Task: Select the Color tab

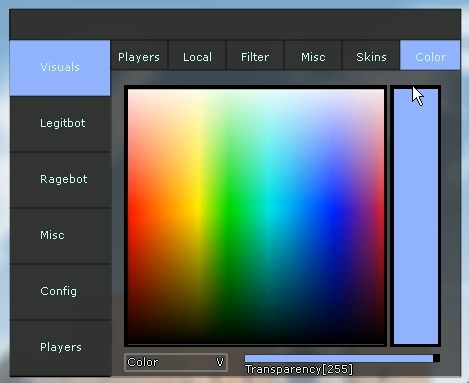Action: [x=430, y=55]
